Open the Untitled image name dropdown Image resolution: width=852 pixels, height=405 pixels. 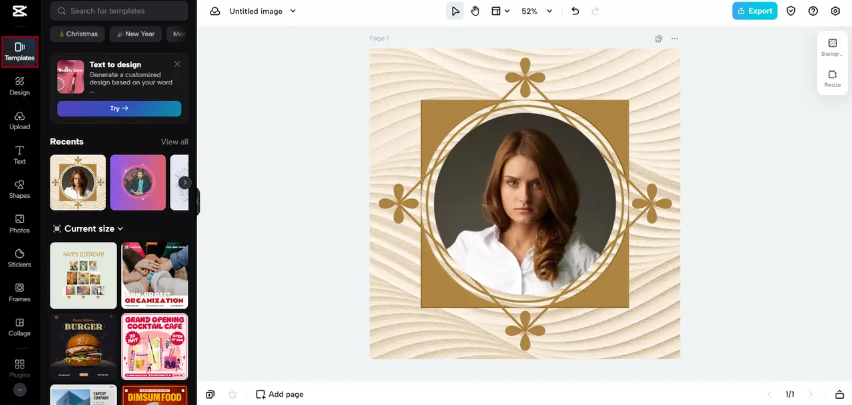(263, 11)
